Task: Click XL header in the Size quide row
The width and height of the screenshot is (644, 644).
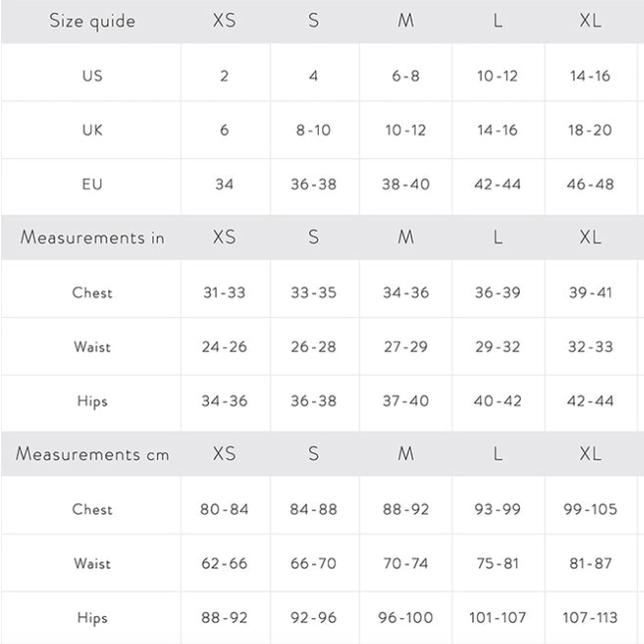Action: [x=590, y=22]
